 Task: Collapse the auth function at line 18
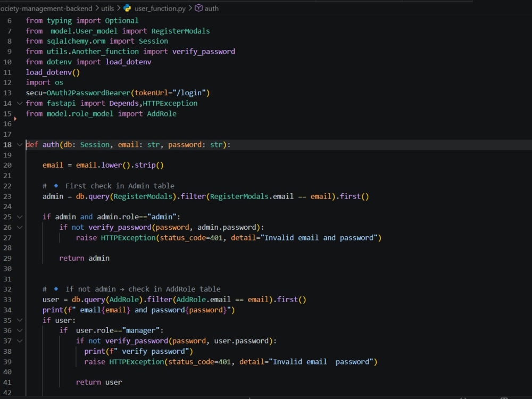point(20,145)
